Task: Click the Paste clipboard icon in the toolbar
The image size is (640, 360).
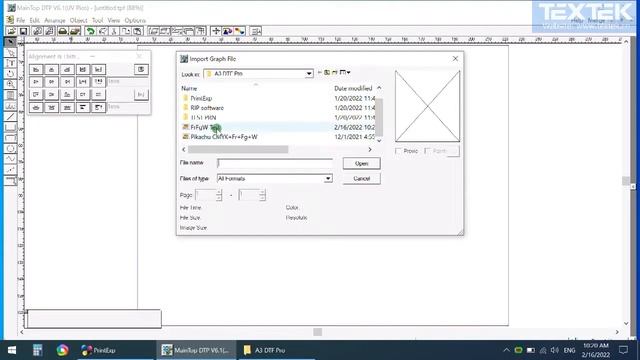Action: coord(138,31)
